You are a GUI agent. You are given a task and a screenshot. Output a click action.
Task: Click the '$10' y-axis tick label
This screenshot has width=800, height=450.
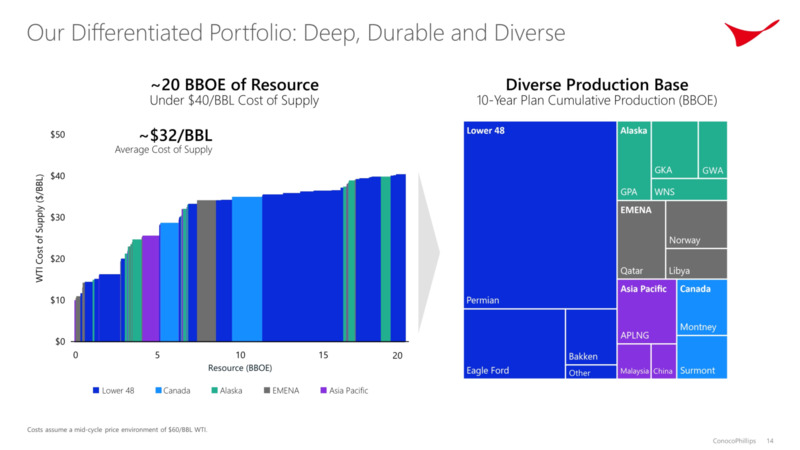point(58,300)
